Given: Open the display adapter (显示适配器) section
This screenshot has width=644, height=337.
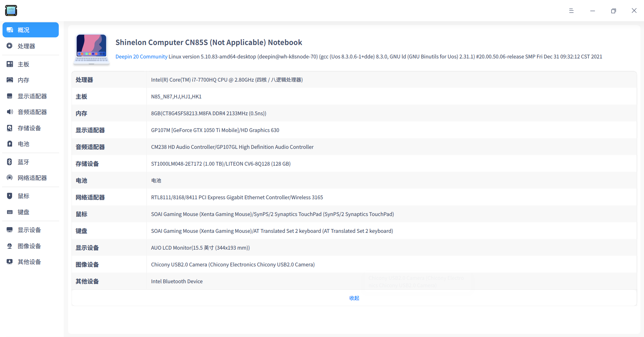Looking at the screenshot, I should (x=32, y=96).
